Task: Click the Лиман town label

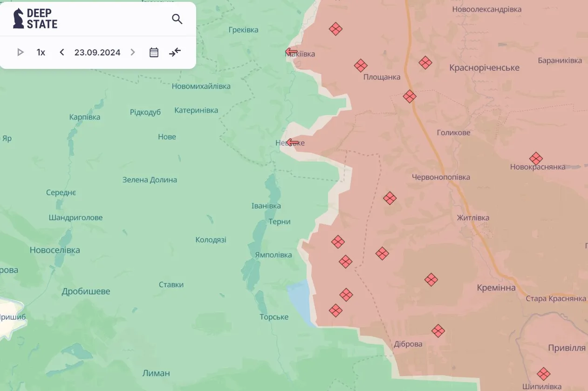Action: (156, 373)
